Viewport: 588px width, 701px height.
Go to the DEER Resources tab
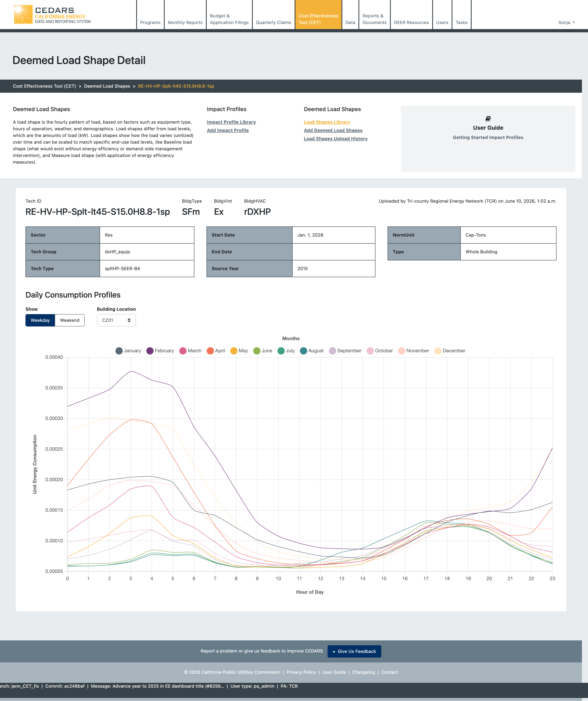click(411, 22)
